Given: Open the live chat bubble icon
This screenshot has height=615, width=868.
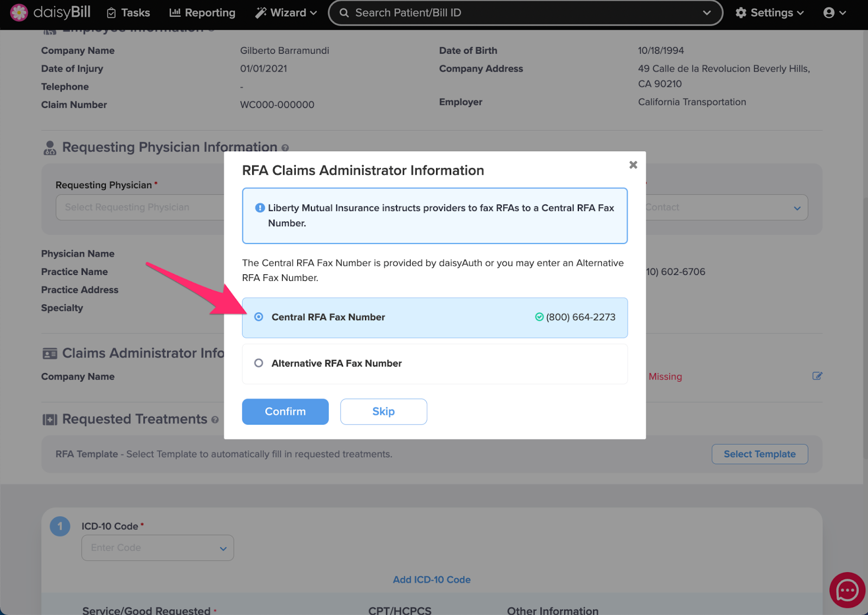Looking at the screenshot, I should click(847, 590).
